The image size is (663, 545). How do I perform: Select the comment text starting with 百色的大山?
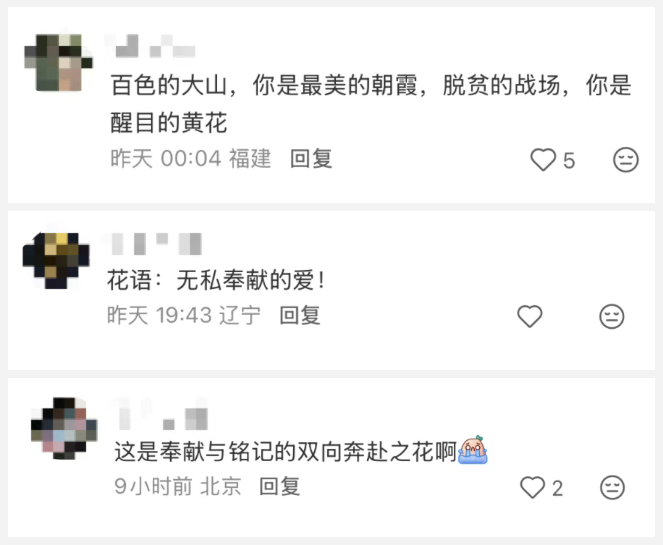[371, 104]
